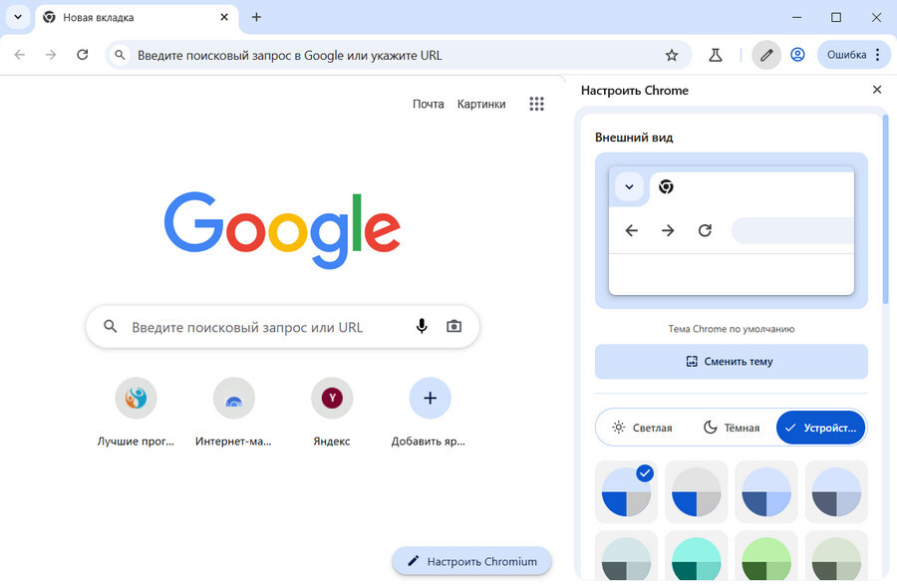Select the Светлая mode

tap(642, 428)
